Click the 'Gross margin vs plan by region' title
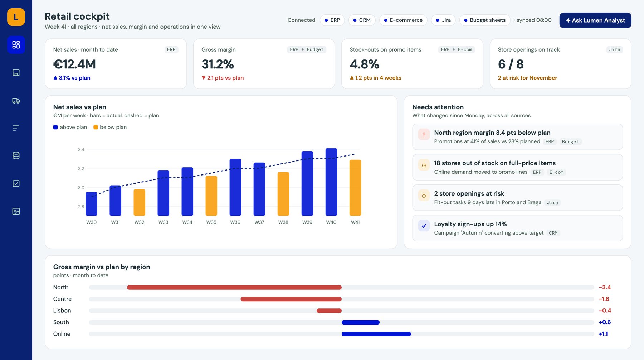This screenshot has height=360, width=644. (x=102, y=267)
